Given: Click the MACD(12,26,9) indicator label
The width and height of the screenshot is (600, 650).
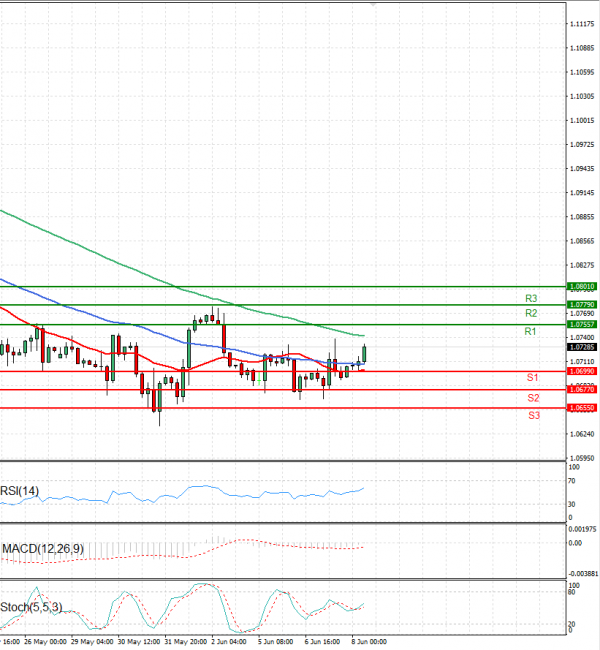Looking at the screenshot, I should pyautogui.click(x=43, y=549).
